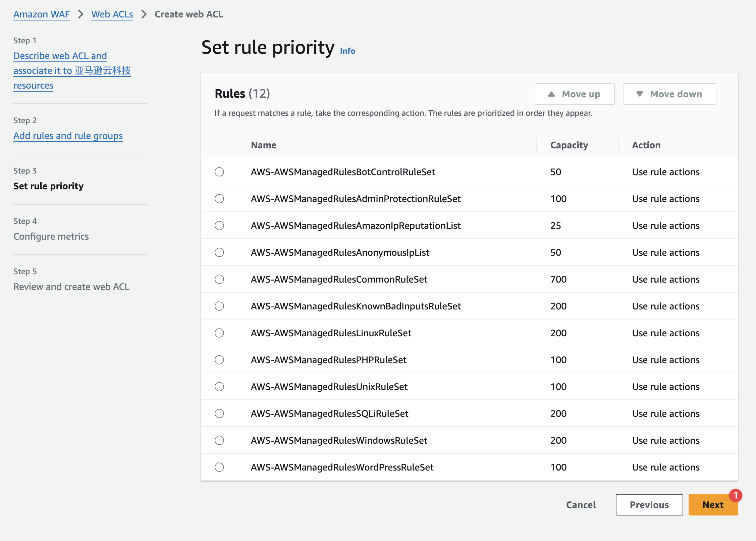Pick the KnownBadInputsRuleSet radio button
This screenshot has height=541, width=756.
coord(219,306)
